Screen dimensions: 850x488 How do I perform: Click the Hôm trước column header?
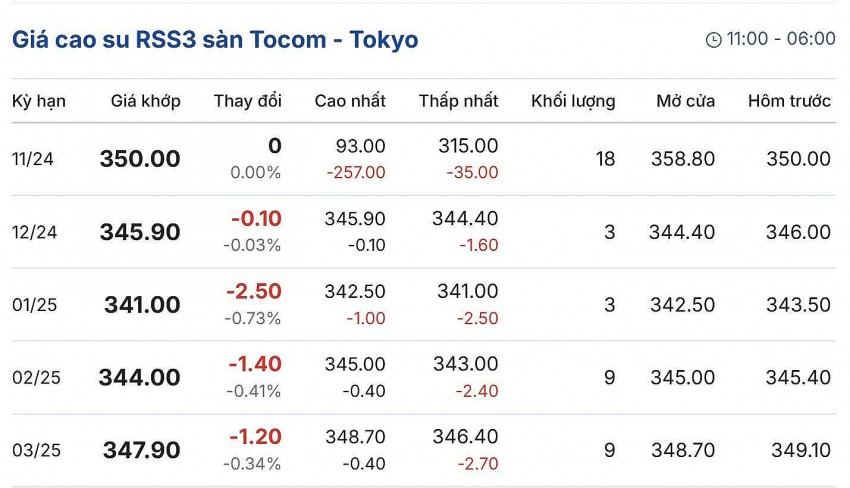point(789,101)
